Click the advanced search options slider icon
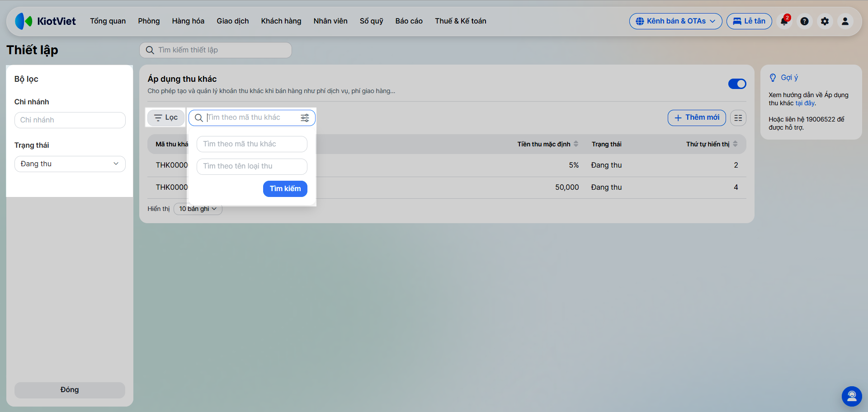Screen dimensions: 868x412 [305, 118]
